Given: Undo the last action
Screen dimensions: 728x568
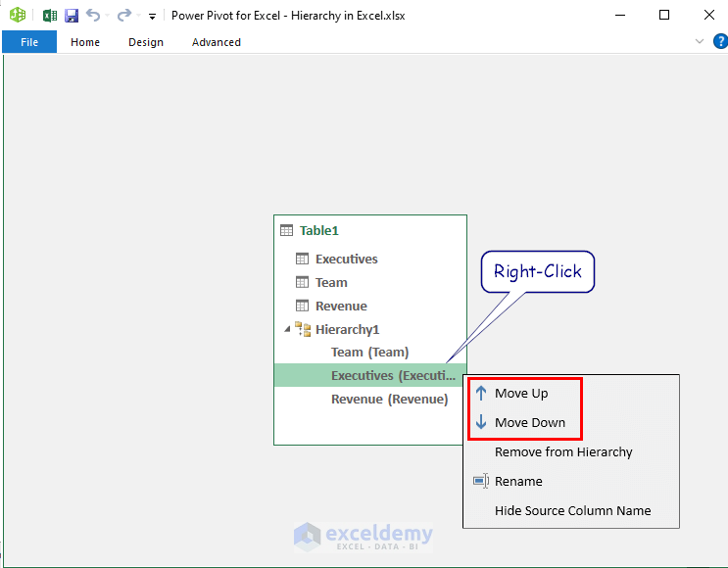Looking at the screenshot, I should click(93, 16).
